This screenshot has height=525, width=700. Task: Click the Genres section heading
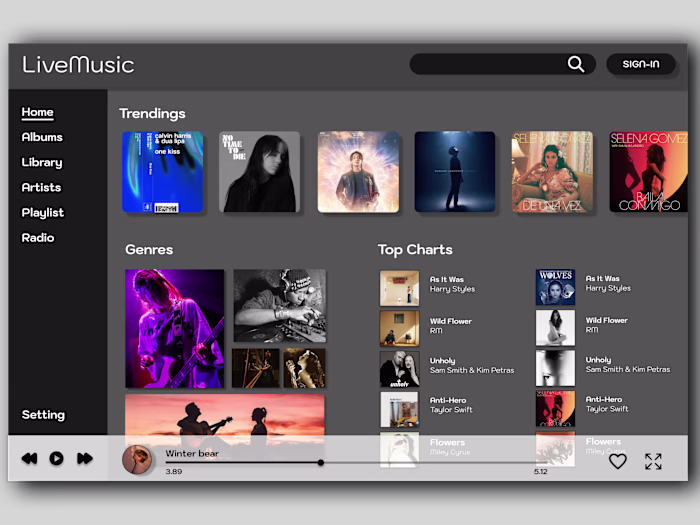tap(149, 250)
